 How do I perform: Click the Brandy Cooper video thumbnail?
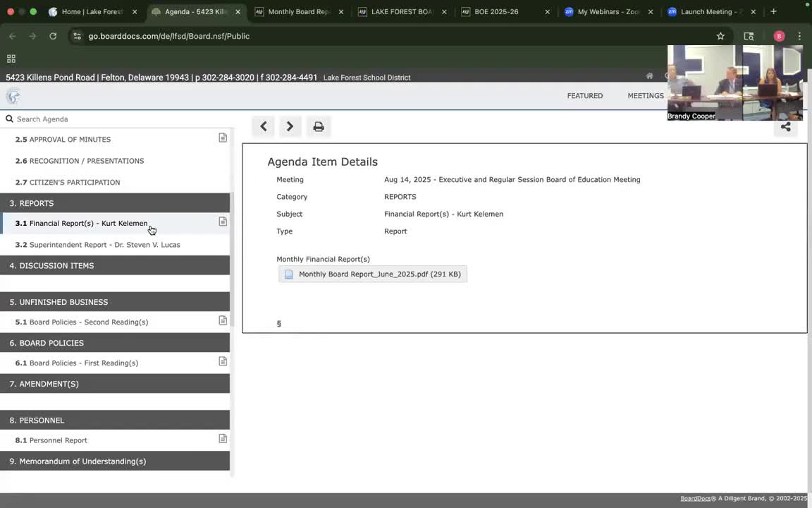(x=734, y=83)
